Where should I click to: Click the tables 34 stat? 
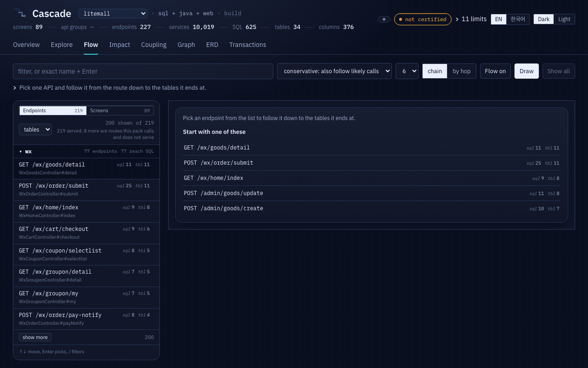click(288, 27)
